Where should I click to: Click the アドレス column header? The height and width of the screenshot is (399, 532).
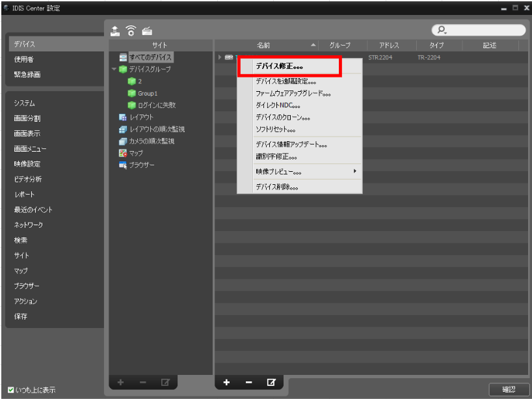point(392,45)
